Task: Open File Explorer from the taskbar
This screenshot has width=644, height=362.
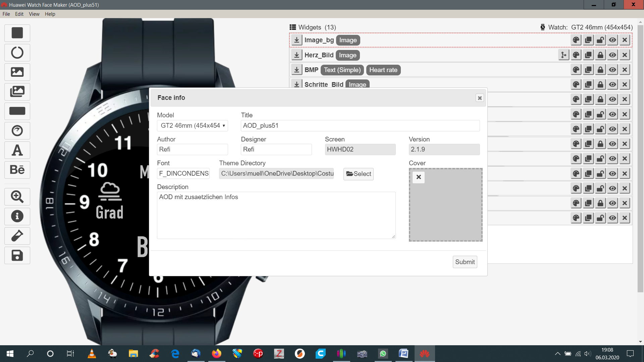Action: click(x=133, y=354)
